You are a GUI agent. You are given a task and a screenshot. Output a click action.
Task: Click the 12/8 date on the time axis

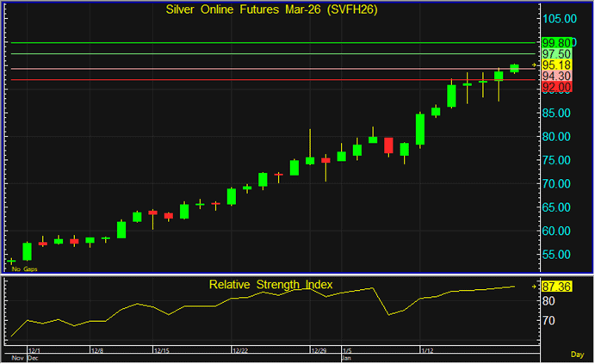point(97,351)
